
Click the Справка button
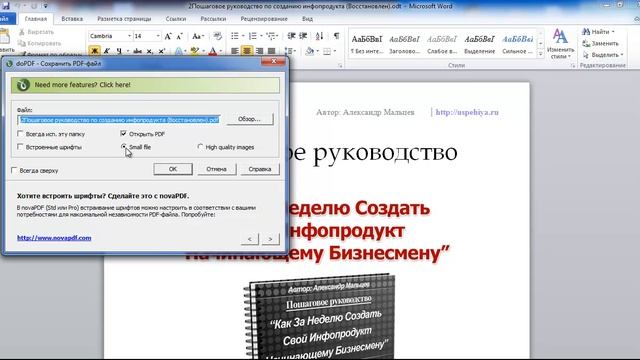[260, 169]
